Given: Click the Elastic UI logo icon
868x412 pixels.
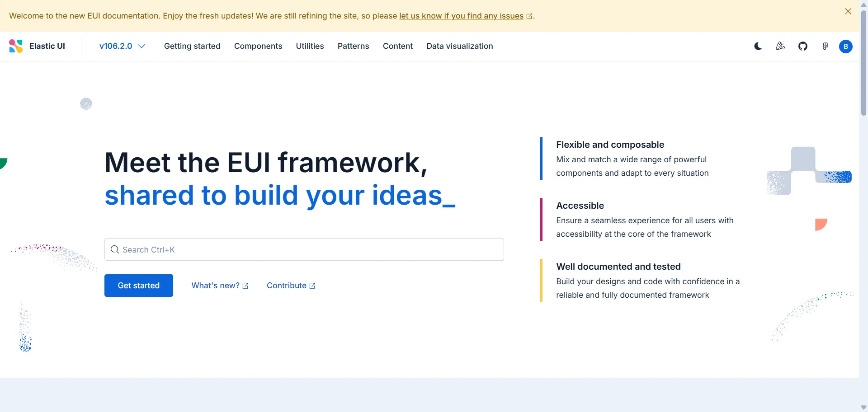Looking at the screenshot, I should pos(16,46).
